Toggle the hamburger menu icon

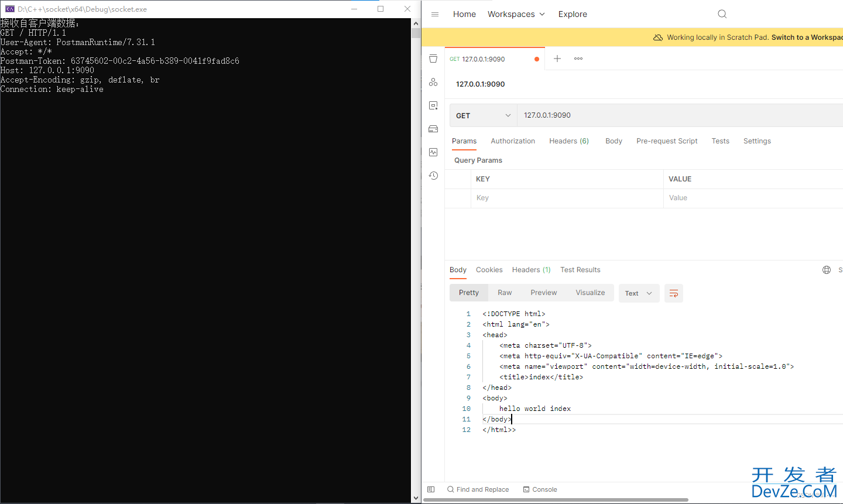435,14
